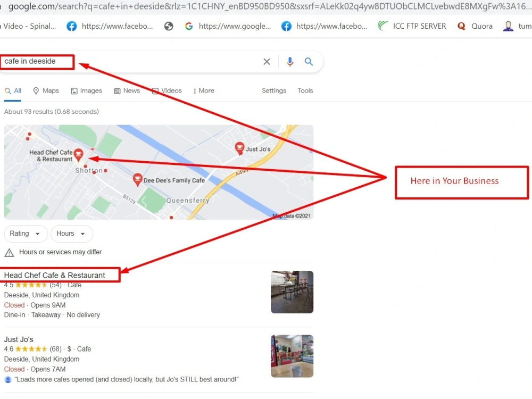Open the More search options menu
Screen dimensions: 532x399
pyautogui.click(x=204, y=91)
